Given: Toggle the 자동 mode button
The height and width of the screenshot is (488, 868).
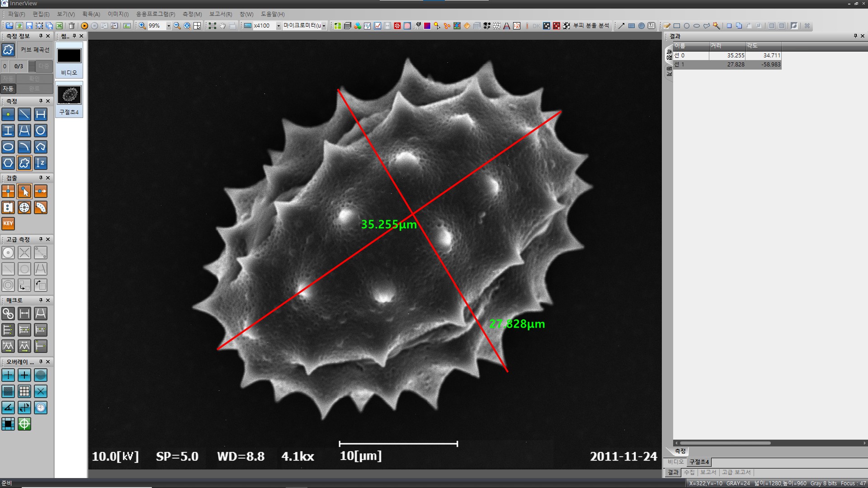Looking at the screenshot, I should click(8, 89).
